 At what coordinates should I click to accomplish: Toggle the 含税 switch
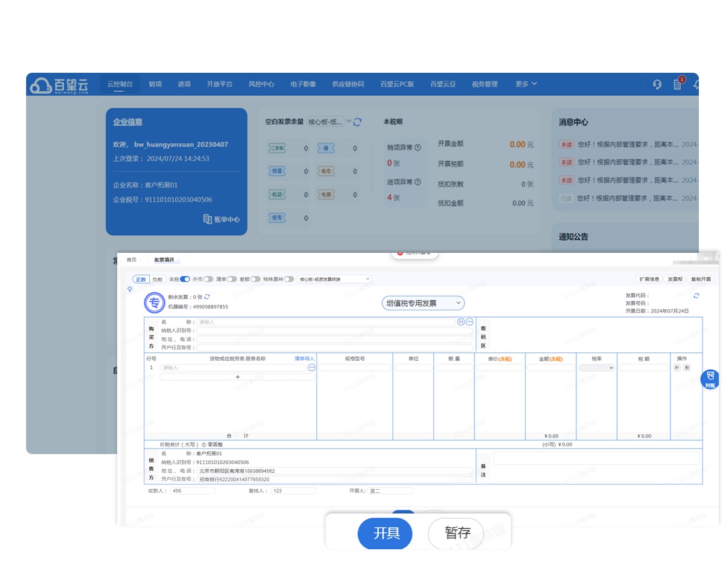[185, 279]
